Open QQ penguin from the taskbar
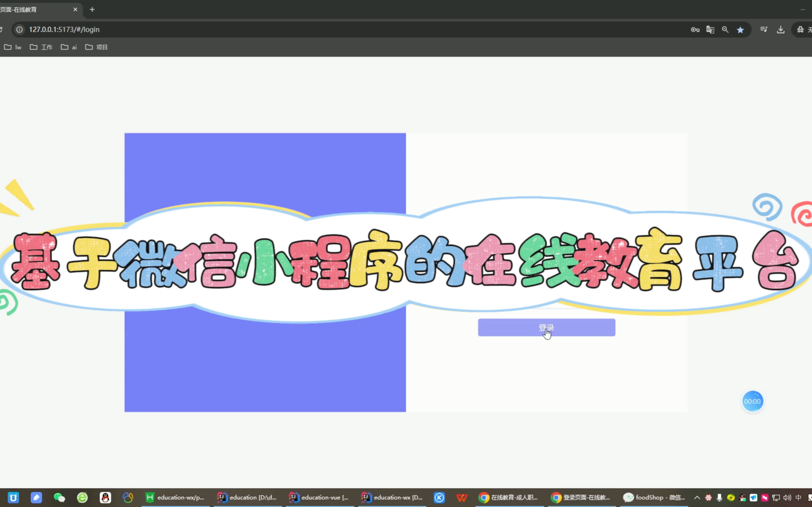Viewport: 812px width, 507px height. 105,498
